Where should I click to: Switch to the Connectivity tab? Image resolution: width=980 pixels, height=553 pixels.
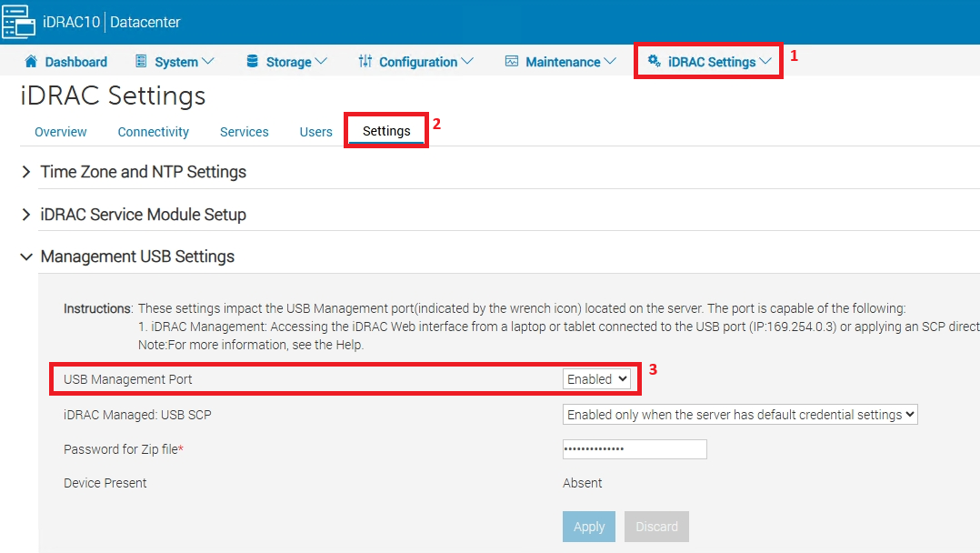click(x=153, y=132)
